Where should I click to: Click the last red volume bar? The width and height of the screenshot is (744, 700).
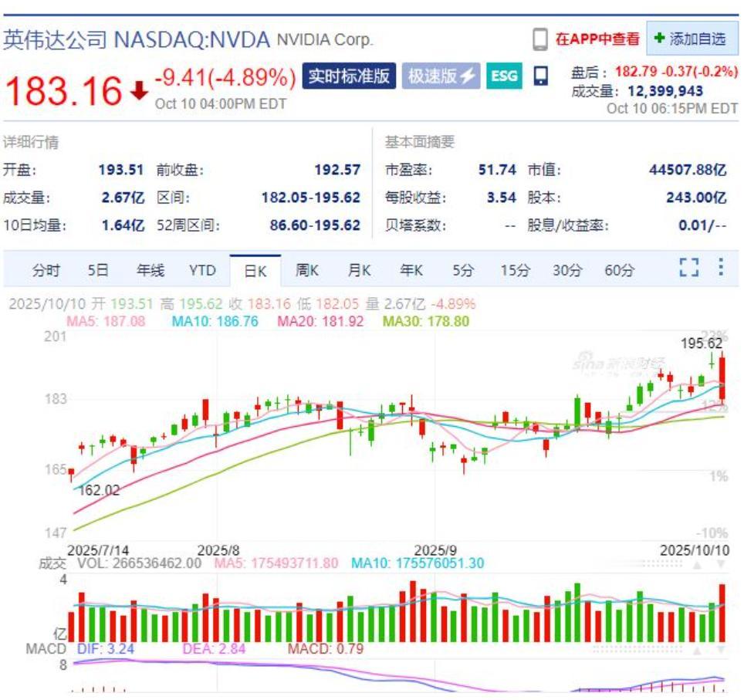click(x=722, y=613)
